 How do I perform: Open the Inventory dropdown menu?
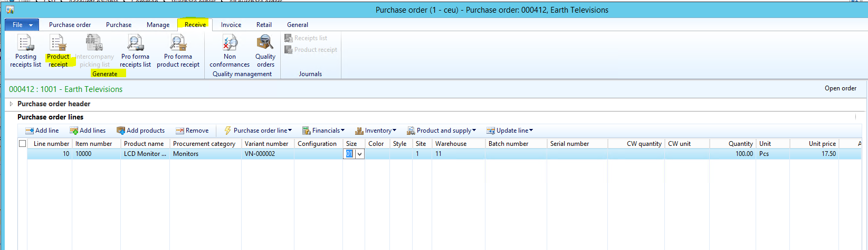coord(375,131)
